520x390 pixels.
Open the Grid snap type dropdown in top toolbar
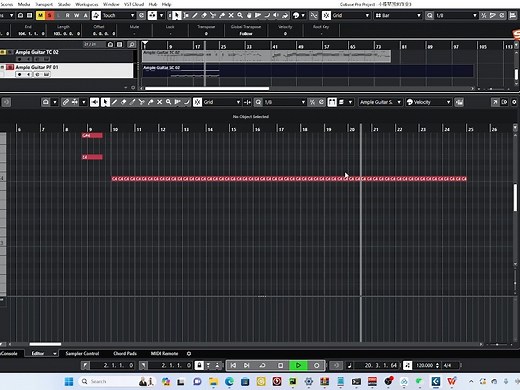pyautogui.click(x=351, y=15)
